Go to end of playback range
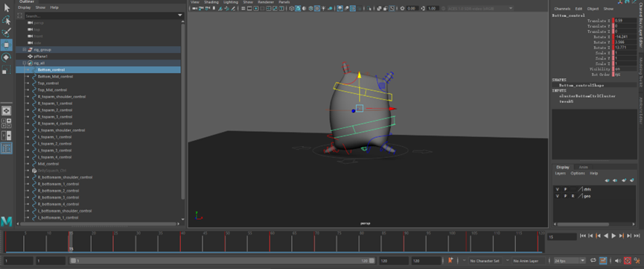The image size is (644, 269). click(637, 235)
